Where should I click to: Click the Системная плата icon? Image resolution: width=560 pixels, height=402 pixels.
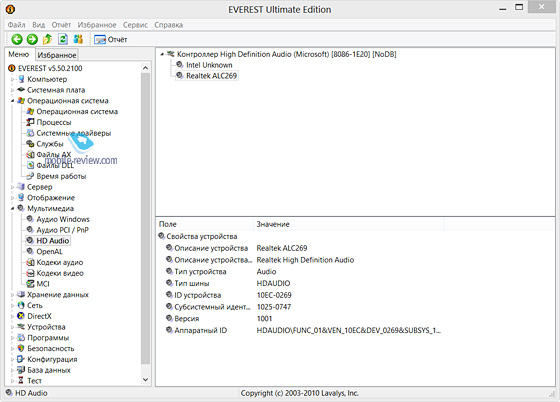point(21,90)
